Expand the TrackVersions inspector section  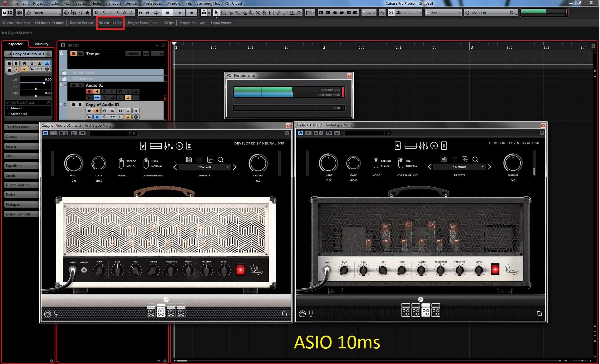22,127
